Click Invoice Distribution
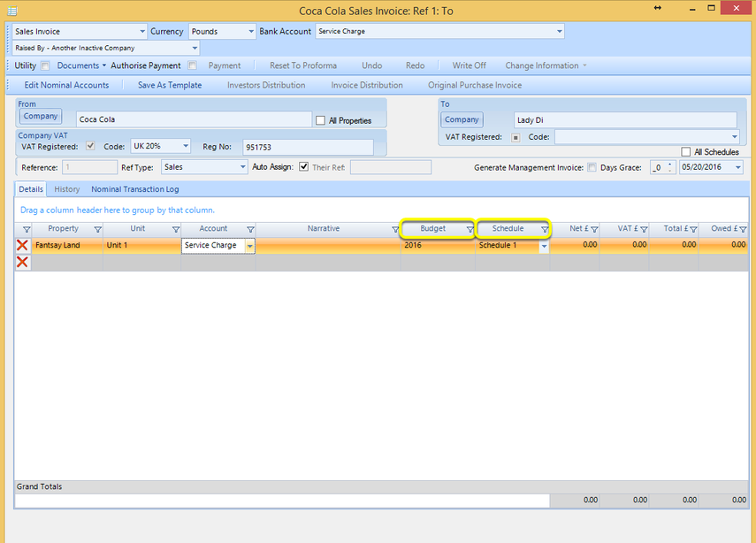The height and width of the screenshot is (543, 756). click(367, 85)
